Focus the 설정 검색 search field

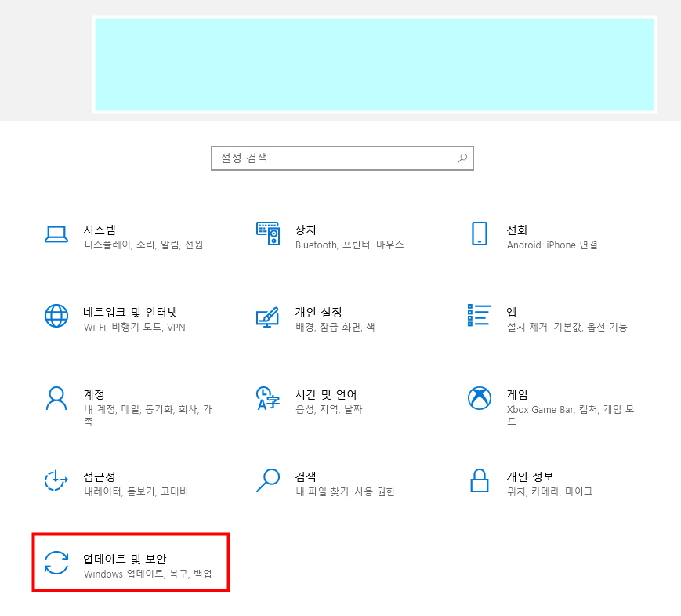click(342, 158)
